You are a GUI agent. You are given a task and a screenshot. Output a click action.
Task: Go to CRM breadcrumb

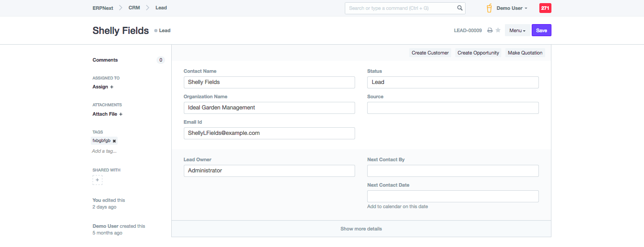pos(134,8)
